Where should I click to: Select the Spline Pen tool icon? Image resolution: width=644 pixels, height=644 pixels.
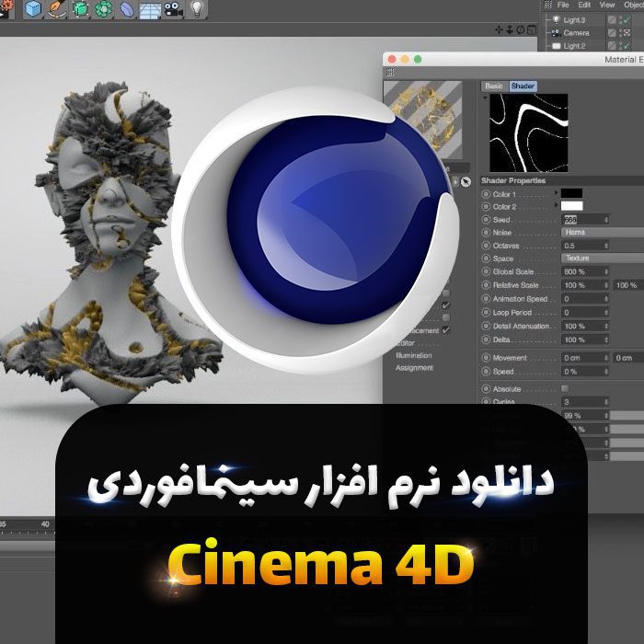pyautogui.click(x=57, y=9)
